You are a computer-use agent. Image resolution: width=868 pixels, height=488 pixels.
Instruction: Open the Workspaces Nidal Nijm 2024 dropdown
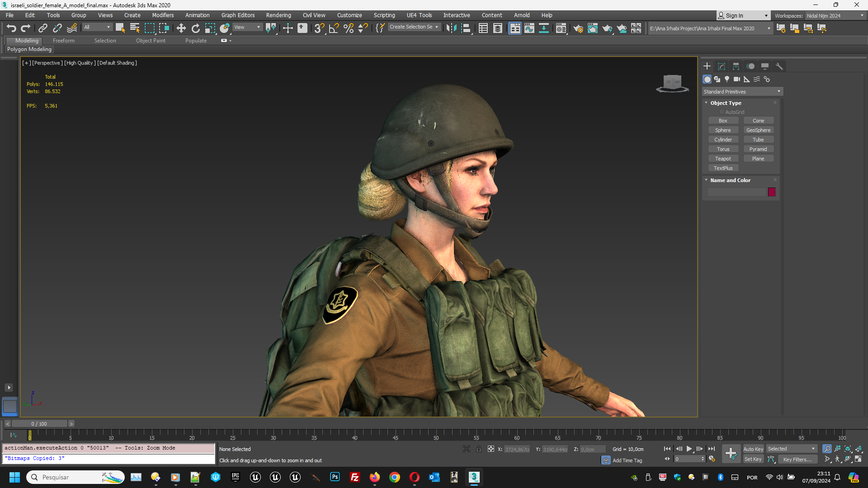[x=835, y=16]
